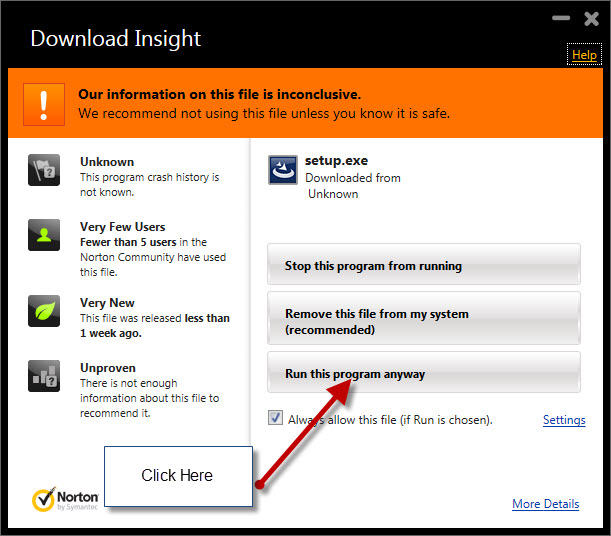Choose Run this program anyway

tap(424, 372)
